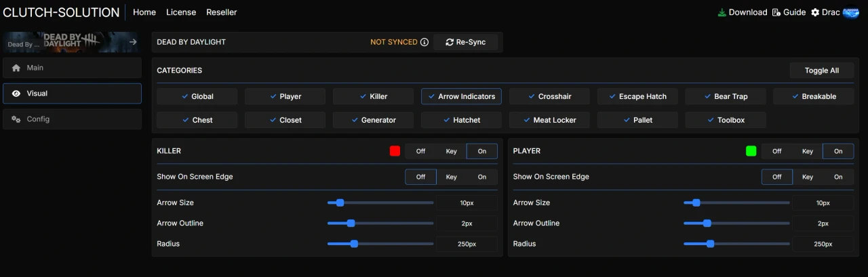Click the info icon beside NOT SYNCED
Image resolution: width=868 pixels, height=277 pixels.
(425, 42)
